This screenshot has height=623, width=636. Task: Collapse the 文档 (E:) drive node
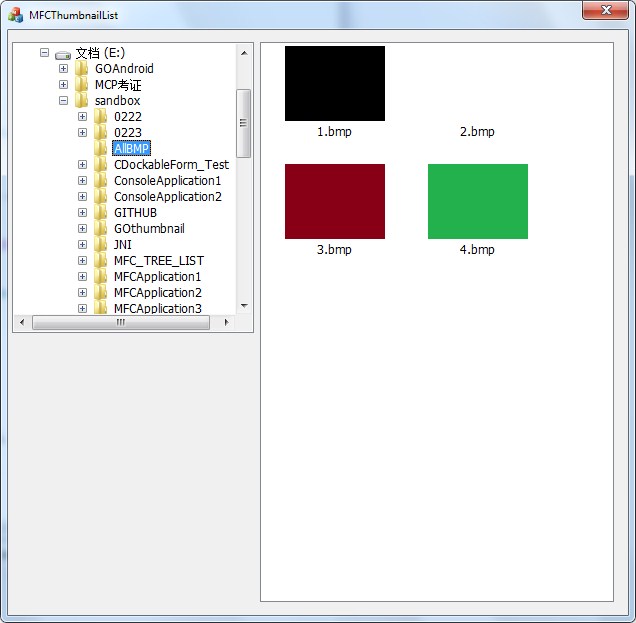pyautogui.click(x=45, y=53)
